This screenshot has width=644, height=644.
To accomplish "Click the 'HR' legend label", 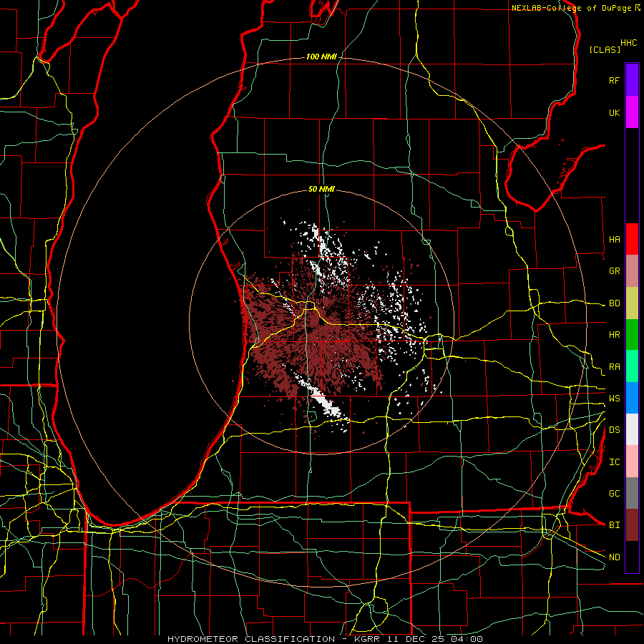I will pyautogui.click(x=614, y=335).
